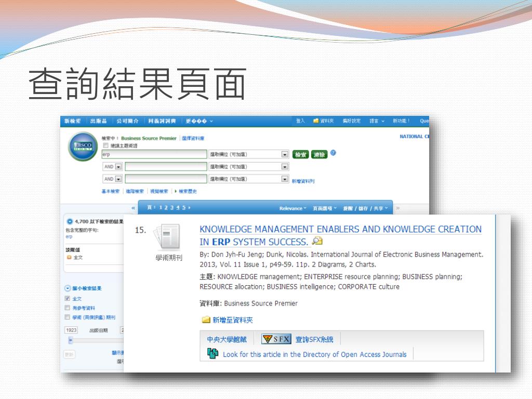Click the publication date slider handle

(71, 340)
